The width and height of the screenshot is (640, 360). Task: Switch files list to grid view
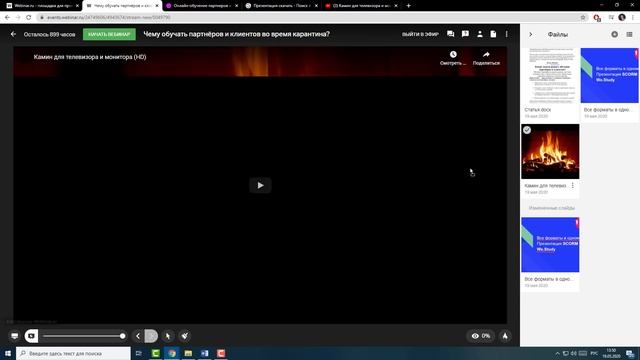coord(629,35)
